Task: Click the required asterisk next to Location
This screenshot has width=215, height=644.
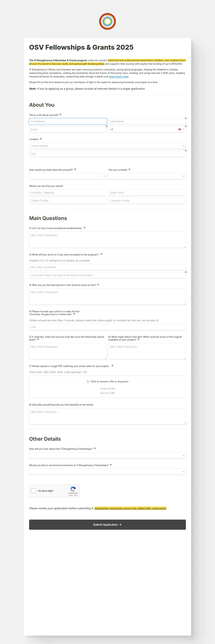Action: click(x=41, y=139)
